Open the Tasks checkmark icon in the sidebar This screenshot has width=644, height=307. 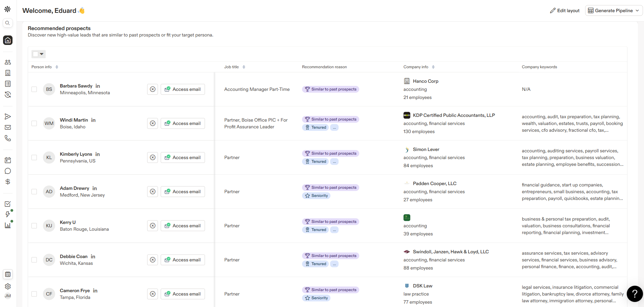[8, 204]
